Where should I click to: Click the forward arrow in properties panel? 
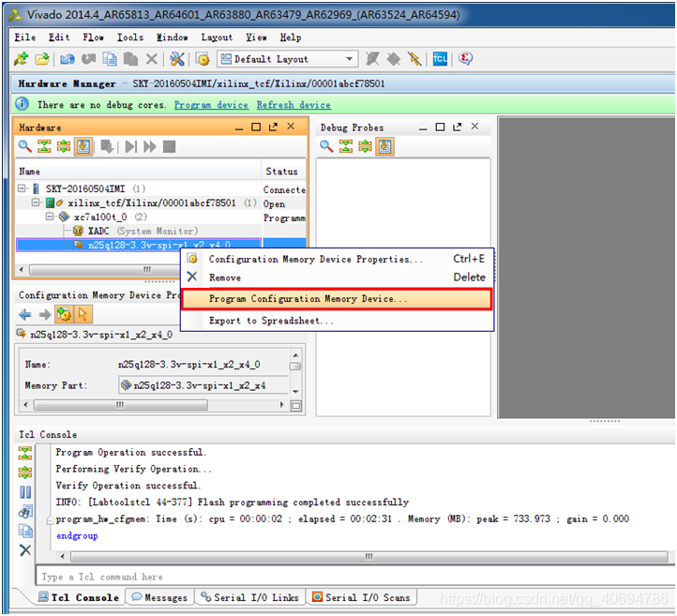pos(44,315)
